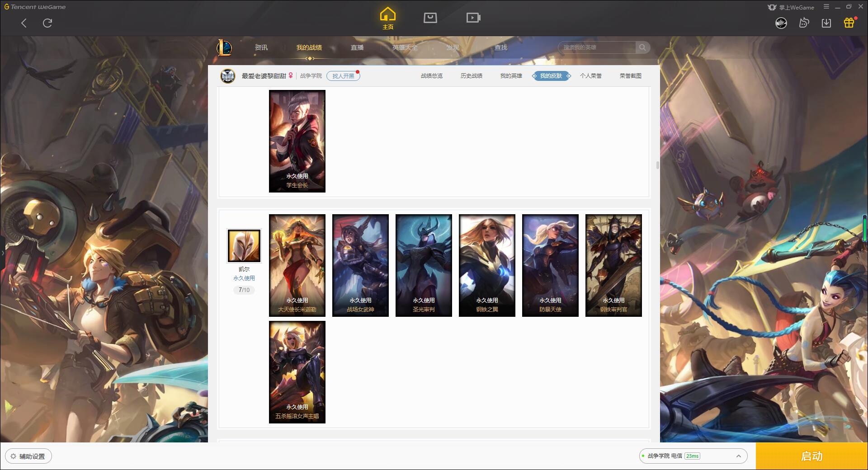Refresh the page with the reload icon
The width and height of the screenshot is (868, 470).
pos(47,23)
